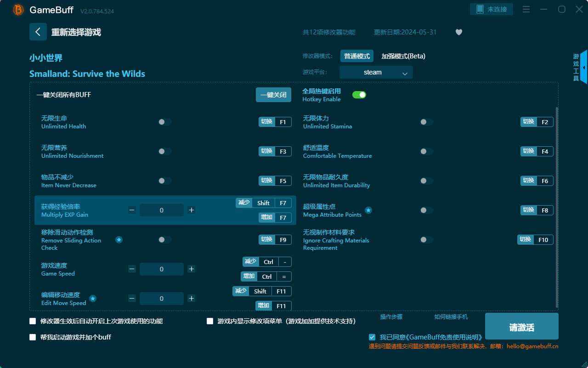The height and width of the screenshot is (368, 588).
Task: Increase Multiply EXP Gain with plus icon
Action: click(192, 210)
